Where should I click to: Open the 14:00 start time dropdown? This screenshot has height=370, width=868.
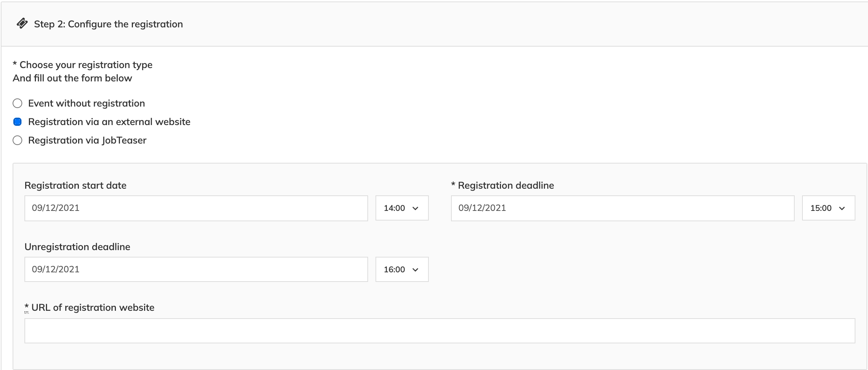[x=402, y=208]
